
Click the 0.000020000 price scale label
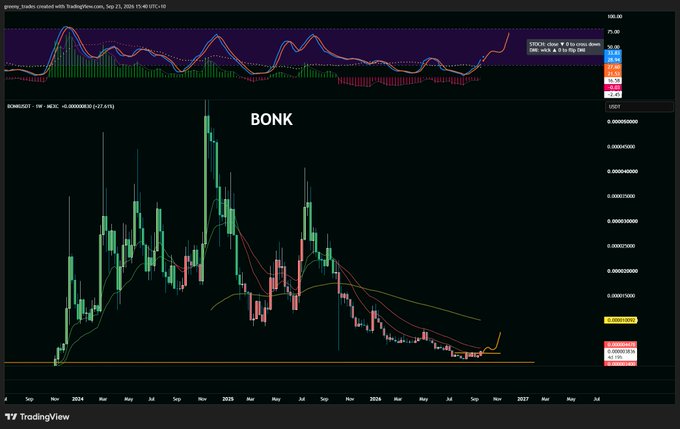click(622, 271)
